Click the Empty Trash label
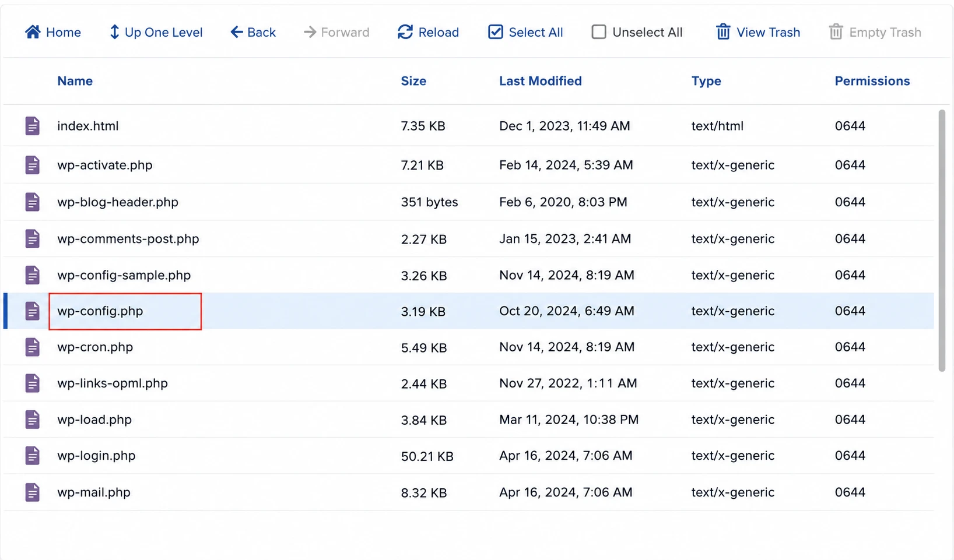 [x=885, y=33]
